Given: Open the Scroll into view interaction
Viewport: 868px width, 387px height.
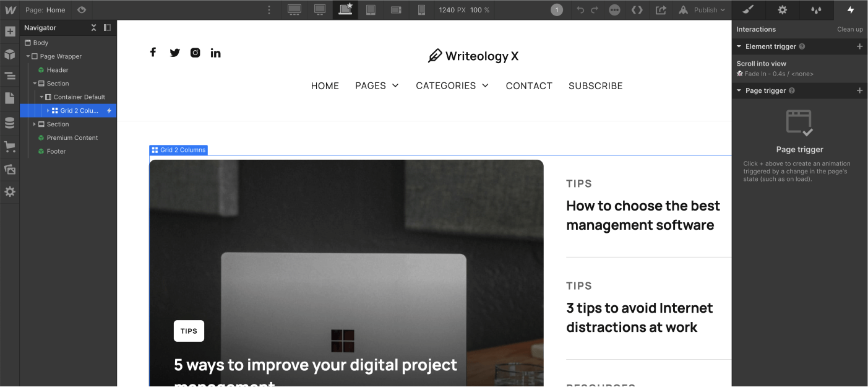Looking at the screenshot, I should click(x=799, y=68).
